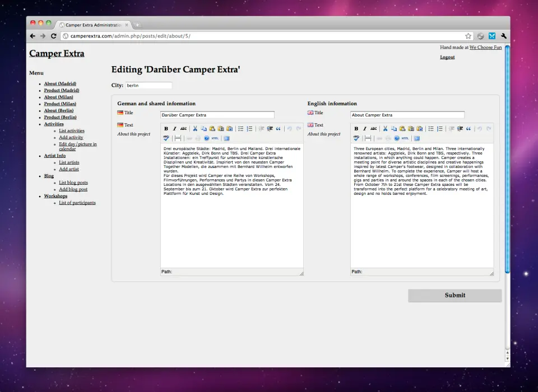Open Product (Milan) menu item

pyautogui.click(x=60, y=104)
